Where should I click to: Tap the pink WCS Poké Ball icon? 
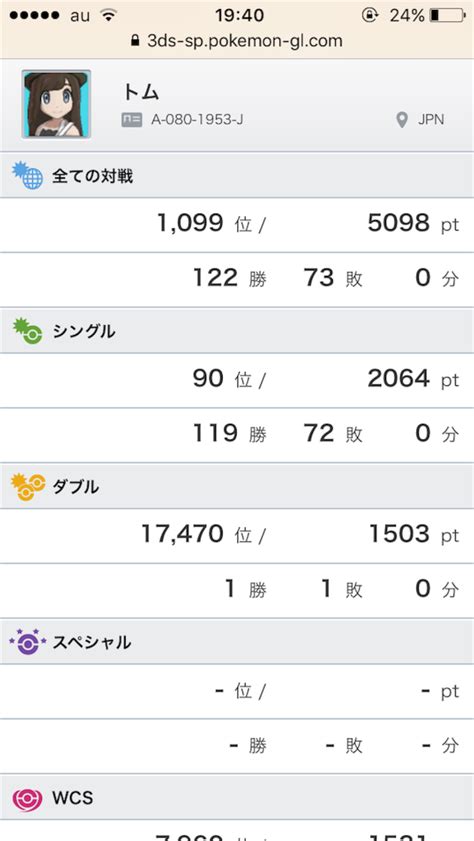click(x=28, y=799)
